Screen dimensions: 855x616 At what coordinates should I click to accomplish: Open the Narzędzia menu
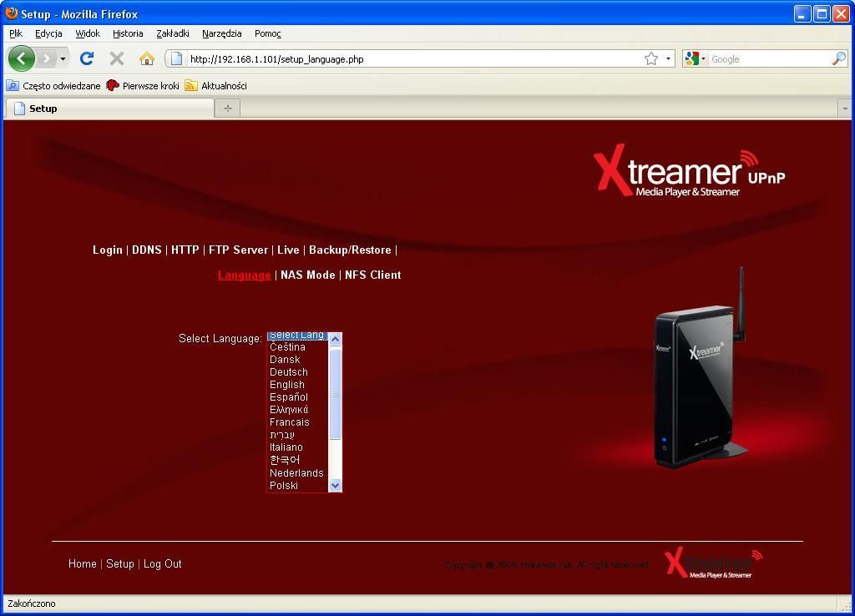[x=221, y=33]
